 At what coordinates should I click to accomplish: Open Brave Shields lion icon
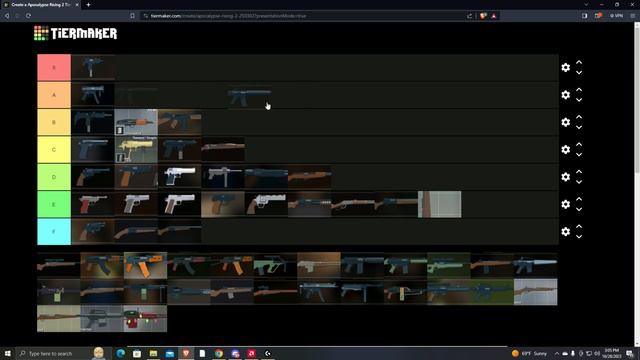[x=483, y=16]
